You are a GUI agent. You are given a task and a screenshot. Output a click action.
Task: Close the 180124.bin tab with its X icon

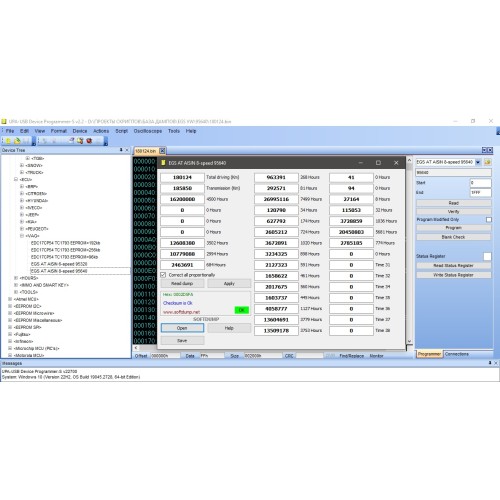click(162, 151)
